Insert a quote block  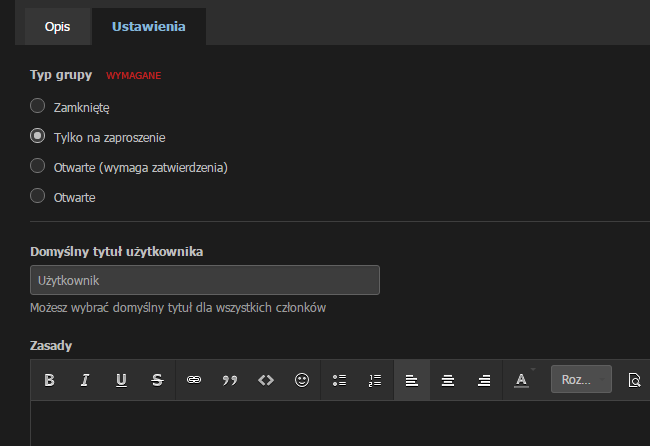[230, 380]
